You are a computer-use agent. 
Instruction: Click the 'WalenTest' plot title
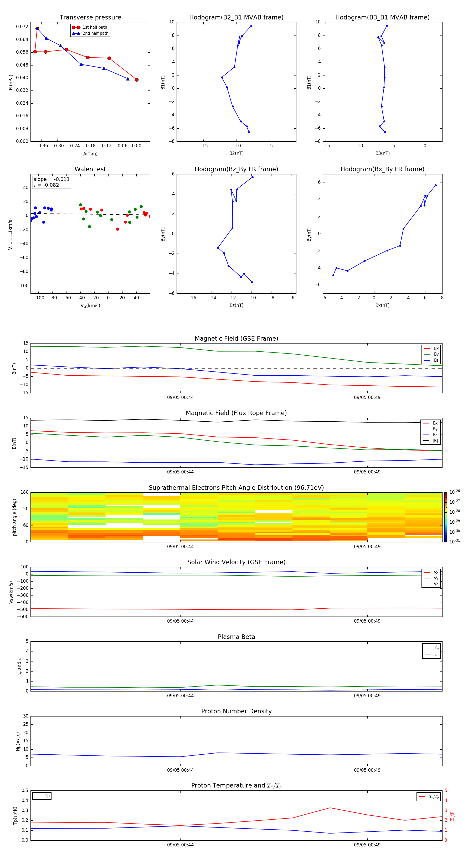pos(90,169)
